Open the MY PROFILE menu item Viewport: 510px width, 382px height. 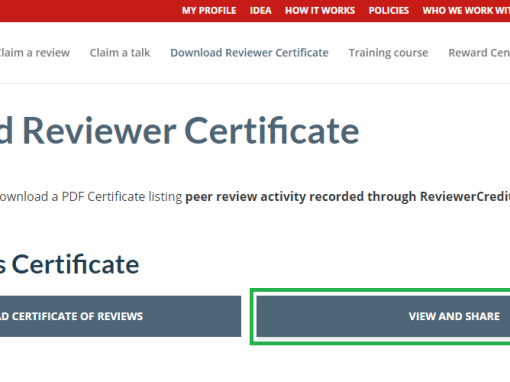tap(209, 11)
